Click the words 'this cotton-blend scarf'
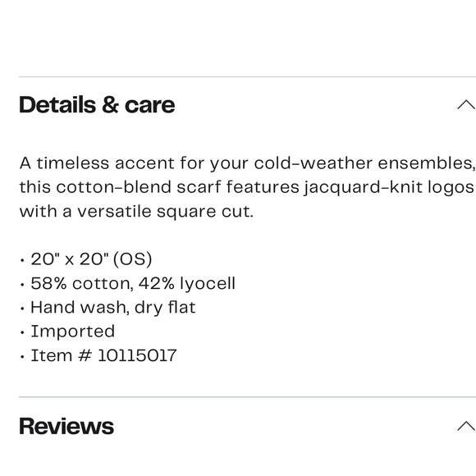 tap(120, 187)
